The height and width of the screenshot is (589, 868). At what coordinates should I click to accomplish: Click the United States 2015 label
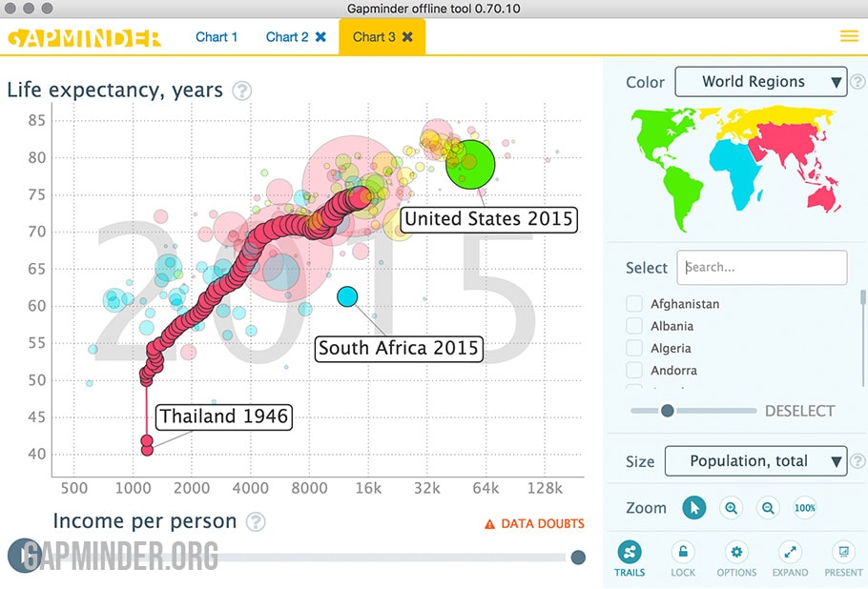tap(488, 219)
